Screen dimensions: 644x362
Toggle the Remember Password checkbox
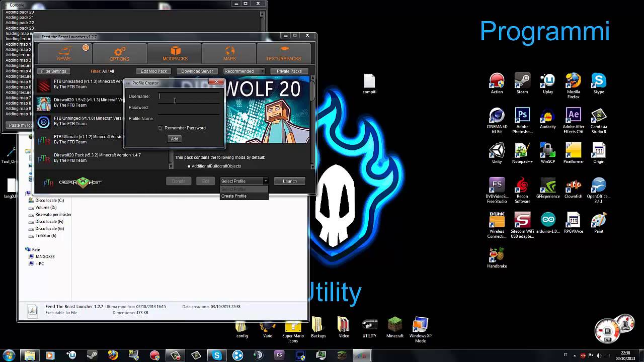[x=160, y=128]
